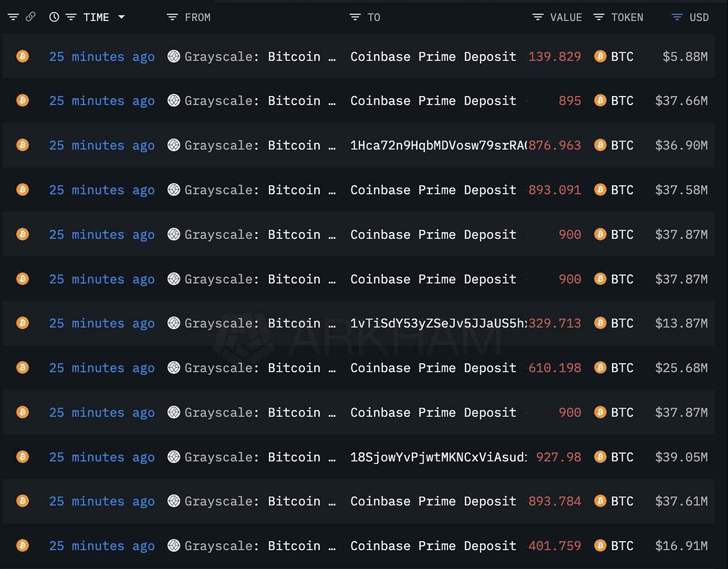Click the chain link icon in header
Viewport: 728px width, 569px height.
(31, 17)
